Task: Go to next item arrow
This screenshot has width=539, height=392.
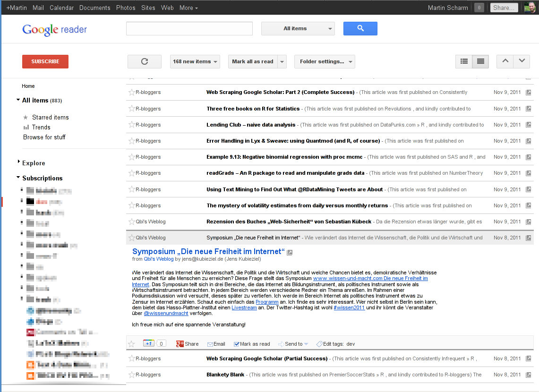Action: pyautogui.click(x=522, y=61)
